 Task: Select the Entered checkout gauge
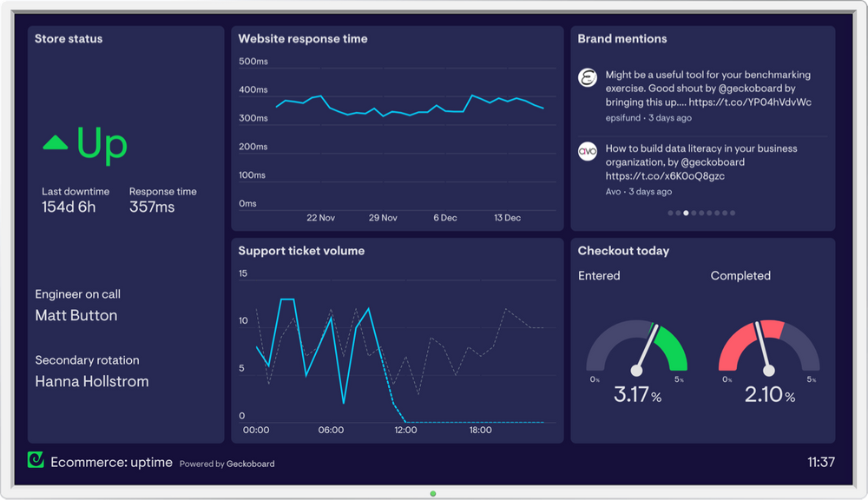636,356
